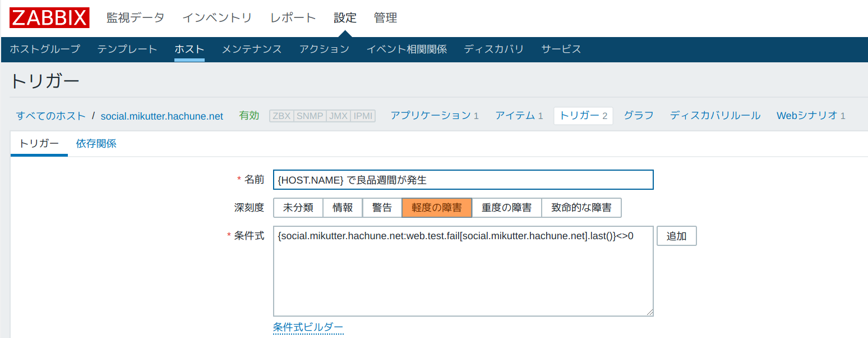Open the social.mikutter.hachune.net host link

point(161,116)
